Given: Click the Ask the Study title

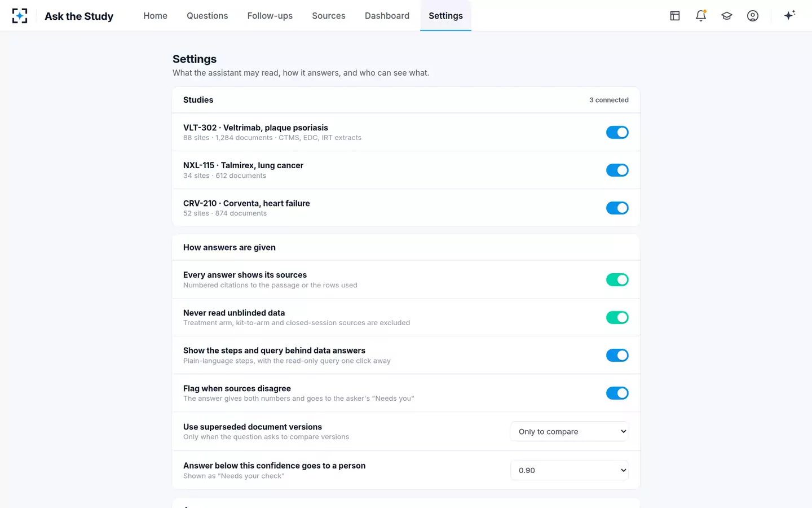Looking at the screenshot, I should pyautogui.click(x=79, y=16).
